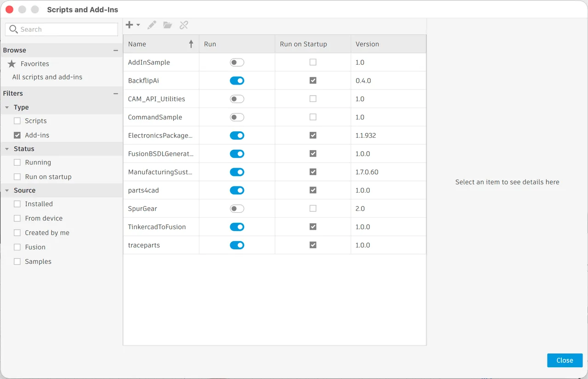The width and height of the screenshot is (588, 379).
Task: Tick the Scripts type filter checkbox
Action: 17,121
